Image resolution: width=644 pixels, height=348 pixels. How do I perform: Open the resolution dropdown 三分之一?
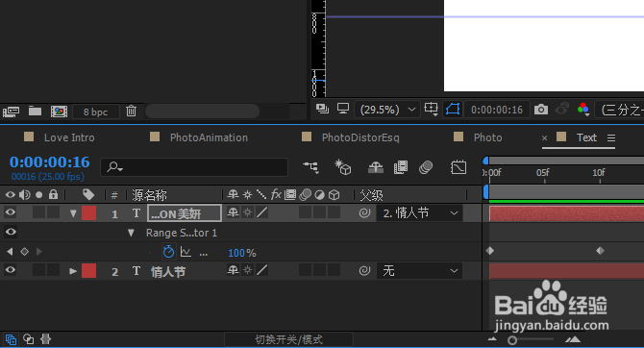pyautogui.click(x=620, y=110)
